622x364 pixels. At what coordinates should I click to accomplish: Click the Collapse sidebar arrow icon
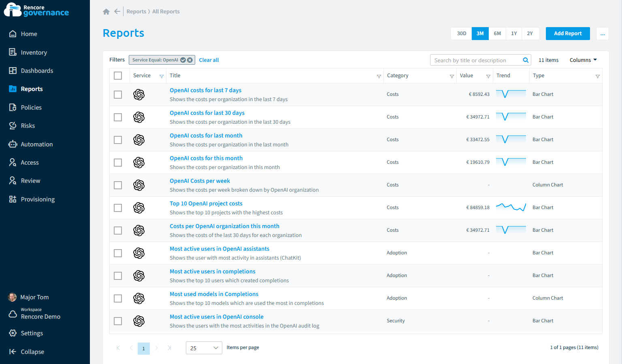[x=13, y=352]
